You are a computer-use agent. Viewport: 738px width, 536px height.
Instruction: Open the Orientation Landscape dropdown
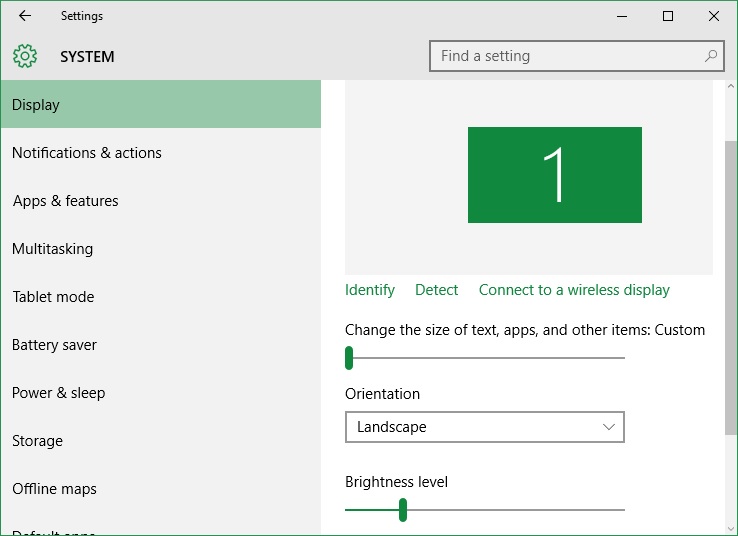coord(485,427)
